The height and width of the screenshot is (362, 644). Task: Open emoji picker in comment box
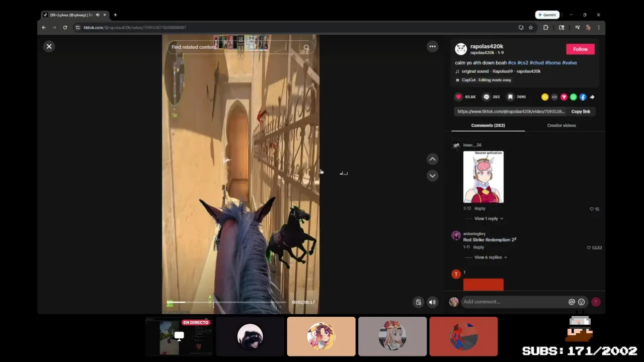[x=581, y=302]
